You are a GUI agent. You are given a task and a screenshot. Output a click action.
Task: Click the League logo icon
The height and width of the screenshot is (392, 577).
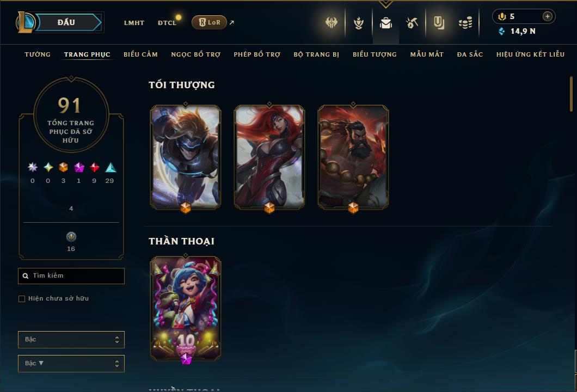(26, 22)
